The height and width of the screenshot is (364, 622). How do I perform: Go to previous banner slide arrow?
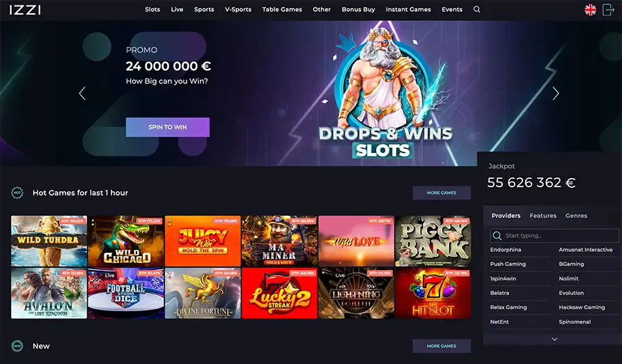[x=82, y=93]
